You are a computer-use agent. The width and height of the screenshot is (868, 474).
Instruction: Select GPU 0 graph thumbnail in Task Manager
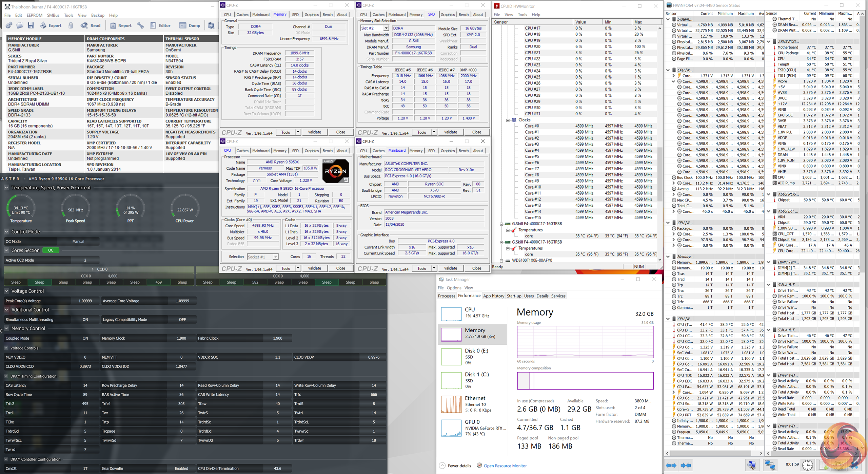click(451, 428)
